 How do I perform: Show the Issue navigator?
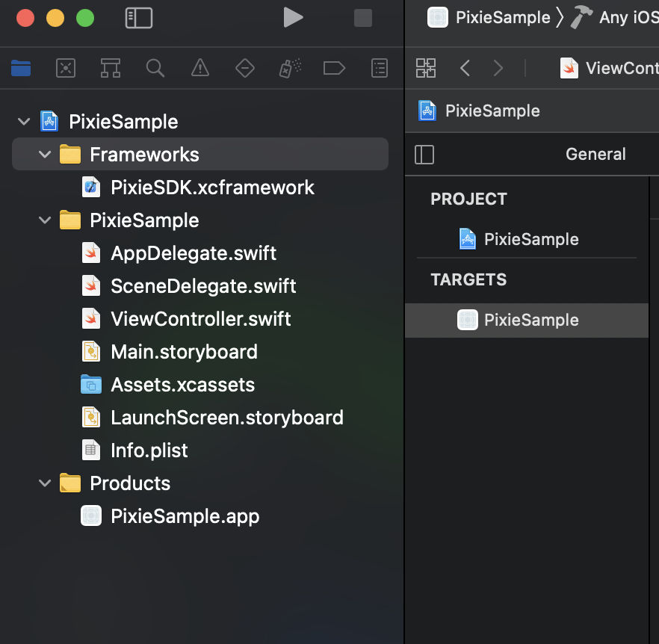coord(200,68)
